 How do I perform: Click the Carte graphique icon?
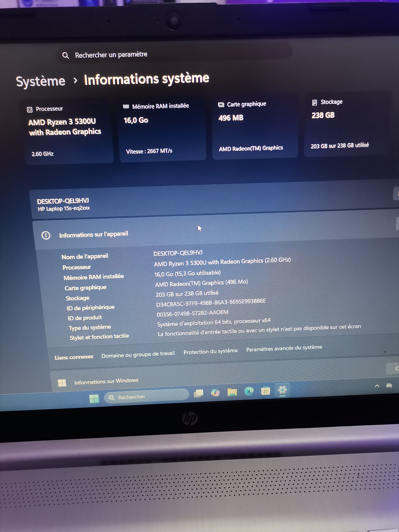221,105
